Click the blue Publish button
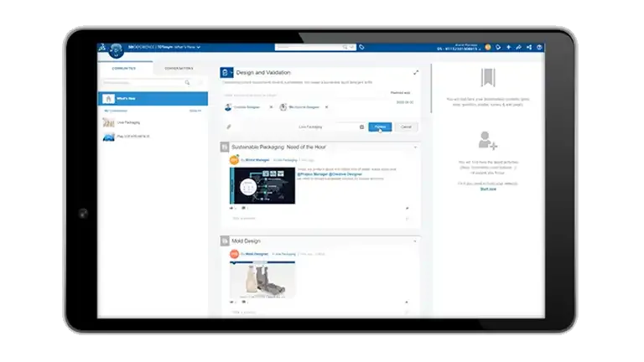The width and height of the screenshot is (644, 362). 380,127
